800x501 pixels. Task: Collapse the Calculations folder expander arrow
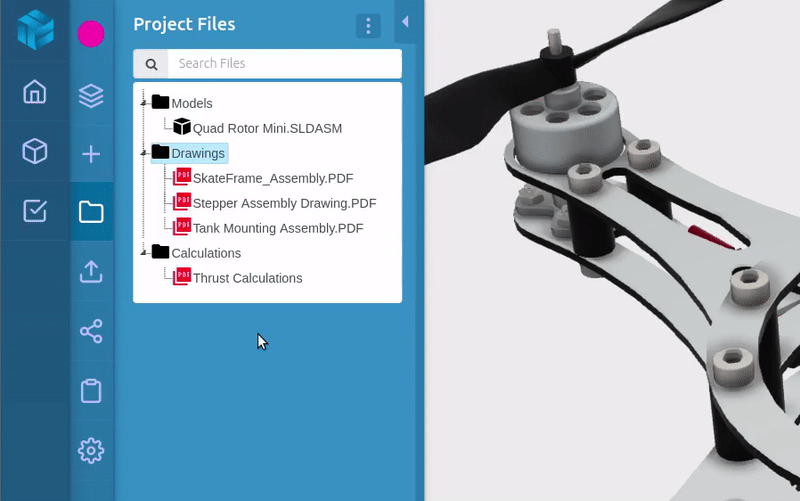pyautogui.click(x=143, y=253)
